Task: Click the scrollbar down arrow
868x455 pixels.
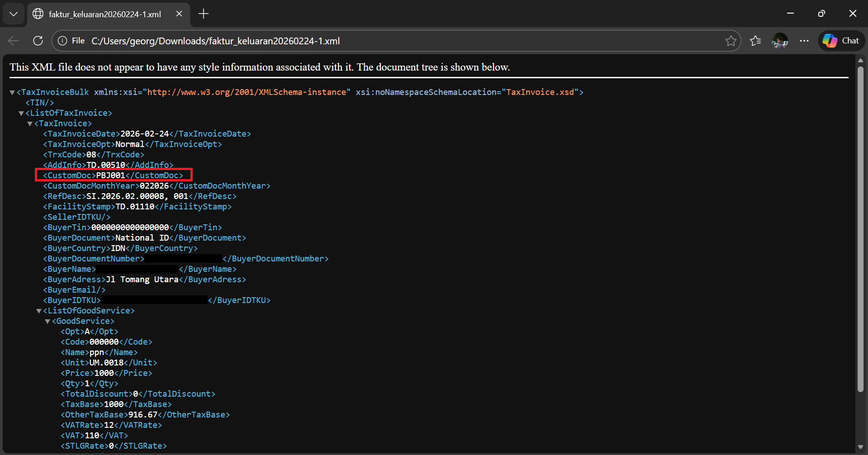Action: (860, 447)
